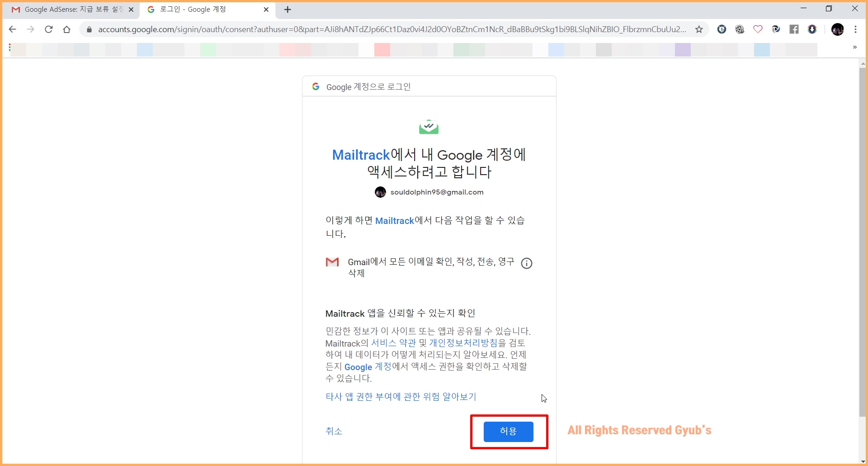View site info via lock icon

pos(89,29)
